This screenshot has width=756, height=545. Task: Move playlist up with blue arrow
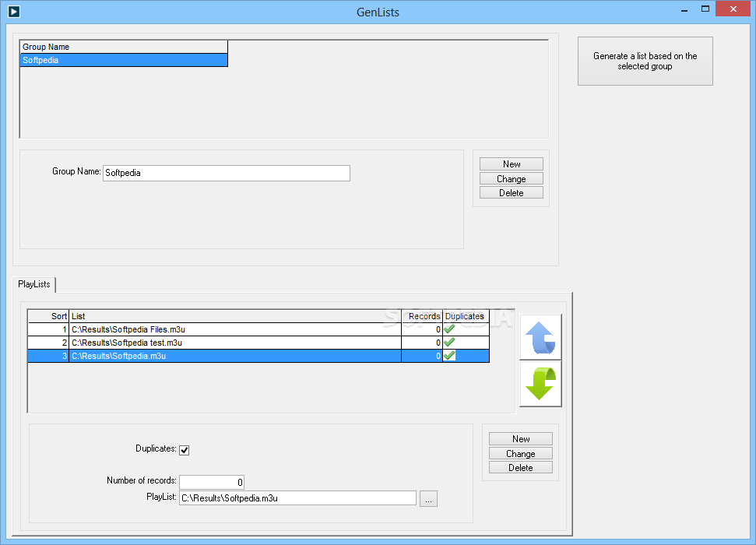point(540,337)
